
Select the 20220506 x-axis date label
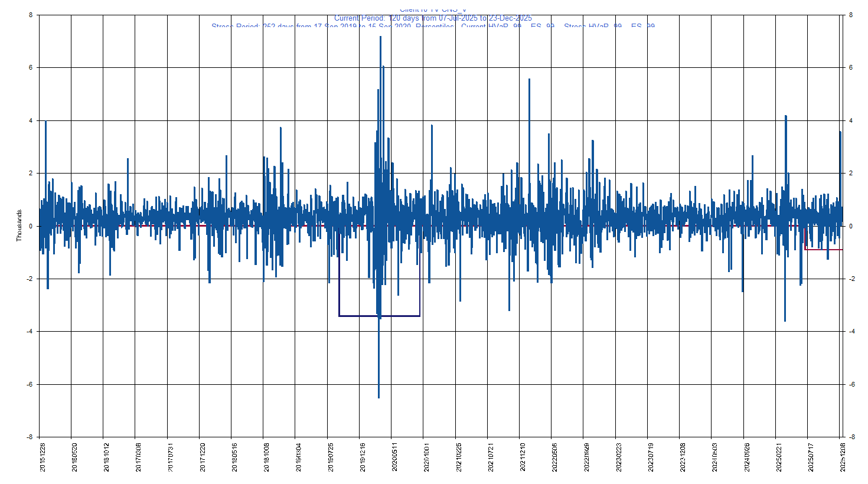pos(555,457)
